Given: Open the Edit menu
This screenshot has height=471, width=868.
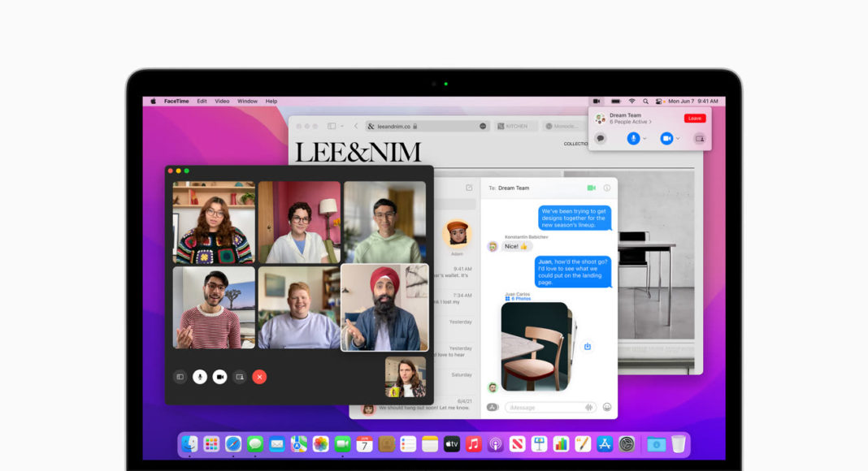Looking at the screenshot, I should [202, 102].
